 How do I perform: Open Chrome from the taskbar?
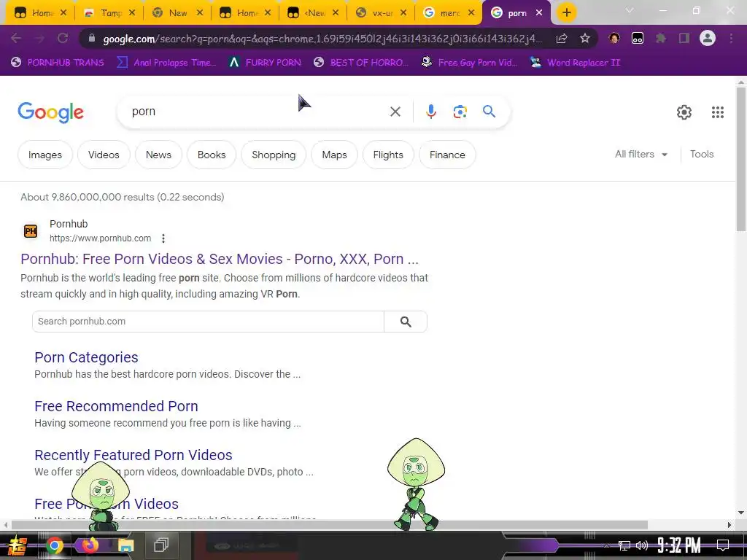(54, 545)
